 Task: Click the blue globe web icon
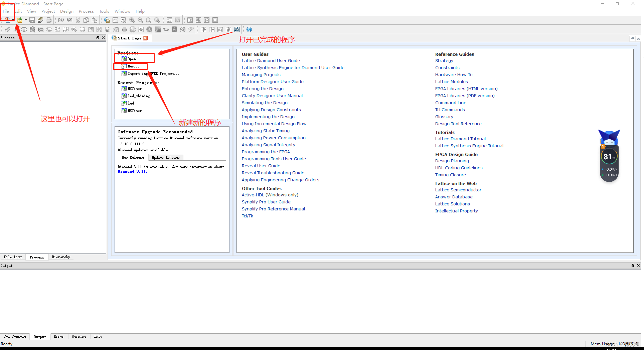[x=249, y=29]
